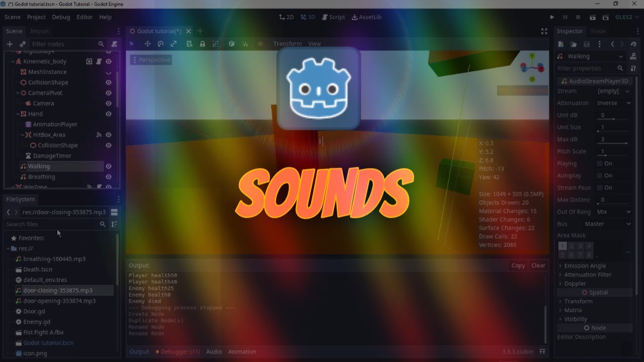Toggle the Use Local Space cube icon

tap(231, 44)
